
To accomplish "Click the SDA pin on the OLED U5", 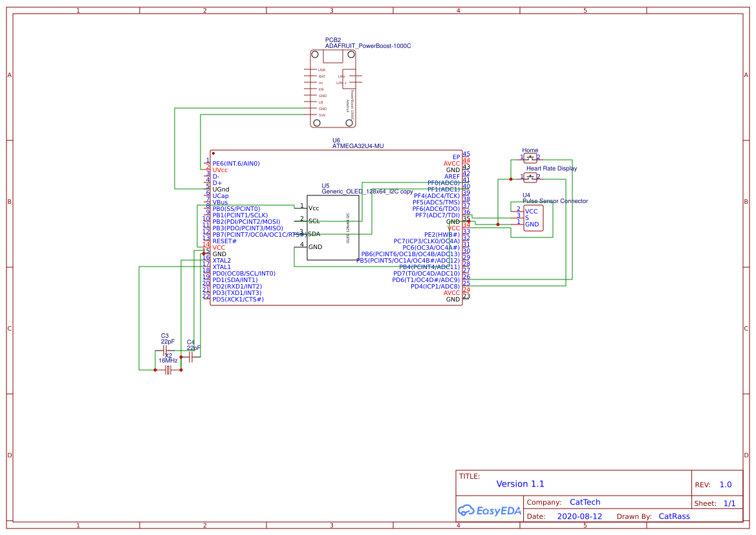I will [x=314, y=234].
